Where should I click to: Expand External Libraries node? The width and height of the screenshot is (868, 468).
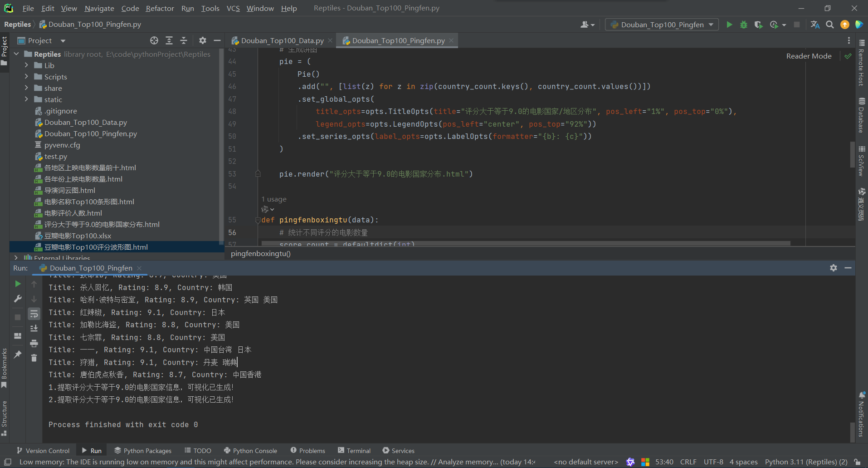[17, 257]
